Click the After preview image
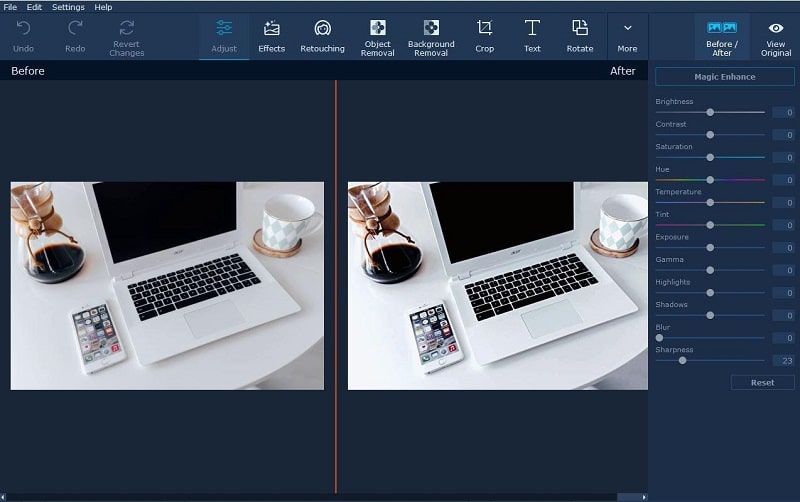This screenshot has height=502, width=800. point(497,285)
